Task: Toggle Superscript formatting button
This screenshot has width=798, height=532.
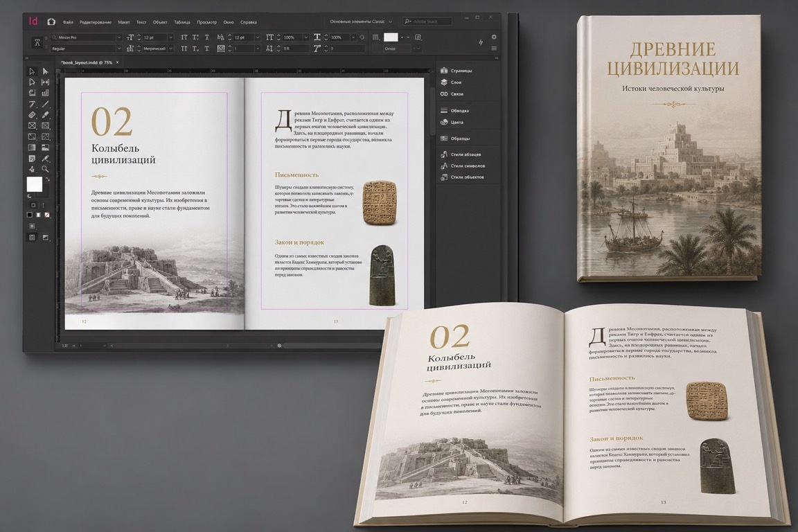Action: click(195, 37)
